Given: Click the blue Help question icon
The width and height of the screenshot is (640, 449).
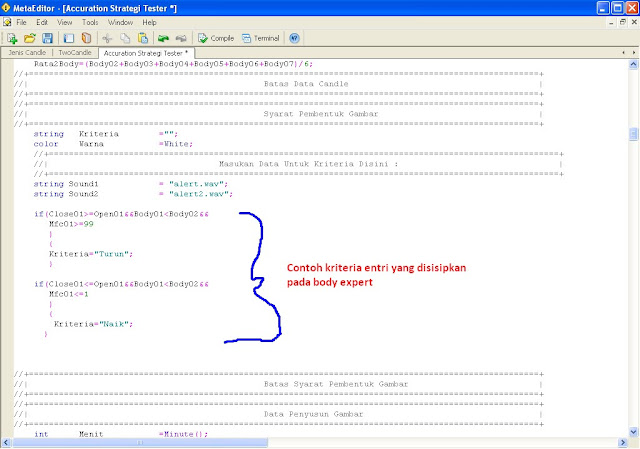Looking at the screenshot, I should pyautogui.click(x=294, y=38).
